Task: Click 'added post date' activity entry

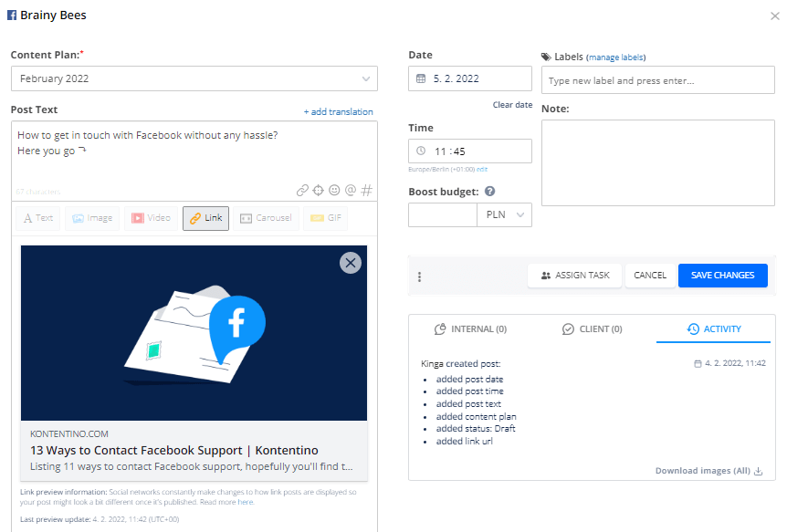Action: 469,380
